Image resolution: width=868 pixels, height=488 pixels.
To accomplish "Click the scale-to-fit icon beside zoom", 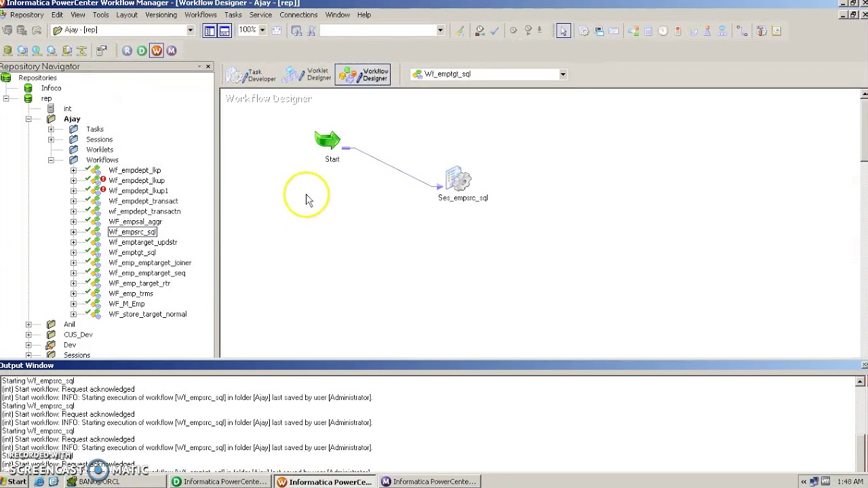I will point(277,30).
